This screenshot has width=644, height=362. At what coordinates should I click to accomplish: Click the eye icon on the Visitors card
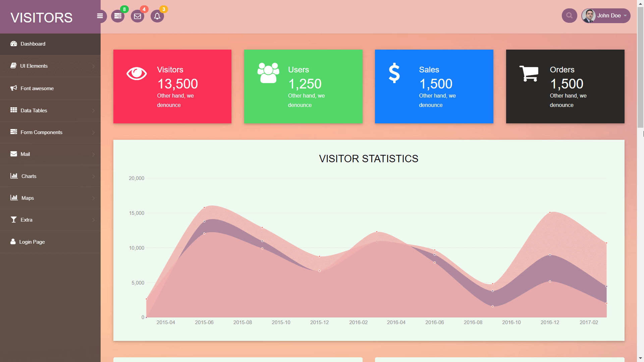click(x=137, y=73)
